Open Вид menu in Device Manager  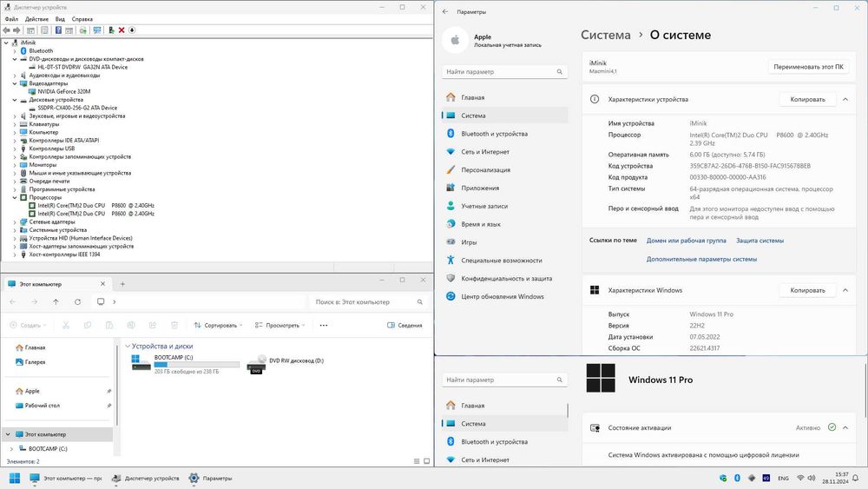tap(60, 19)
